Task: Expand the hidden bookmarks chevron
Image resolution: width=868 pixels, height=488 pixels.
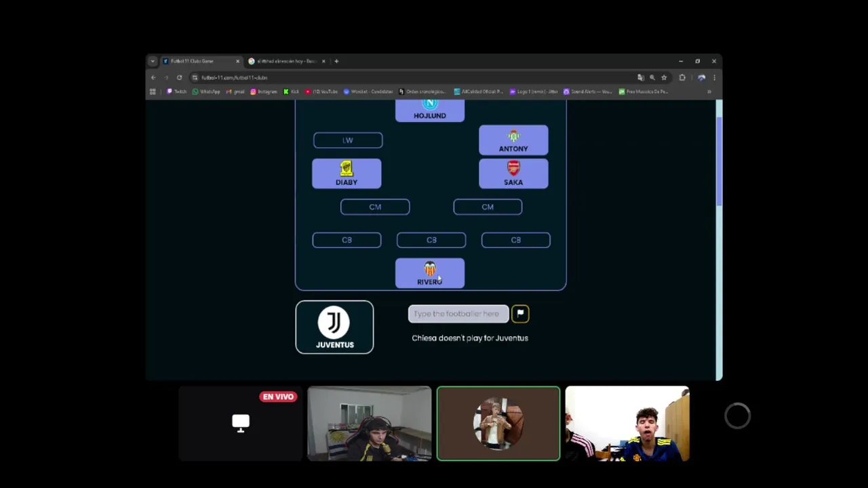Action: (709, 91)
